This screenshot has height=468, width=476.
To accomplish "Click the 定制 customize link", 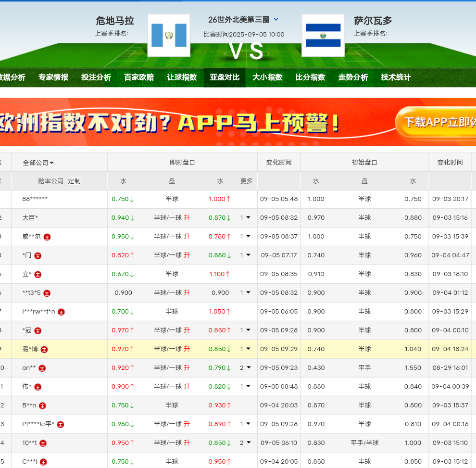I will [74, 181].
